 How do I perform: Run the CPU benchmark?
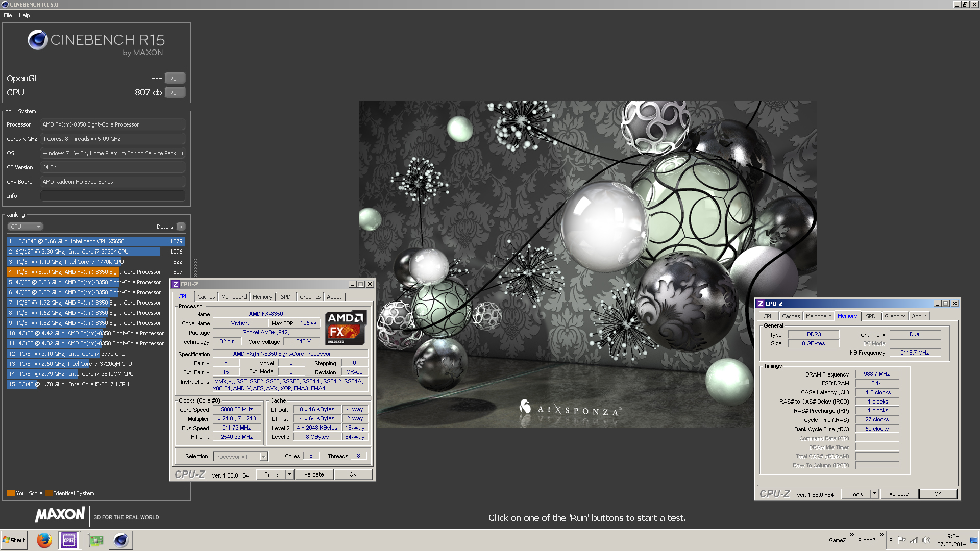(175, 93)
